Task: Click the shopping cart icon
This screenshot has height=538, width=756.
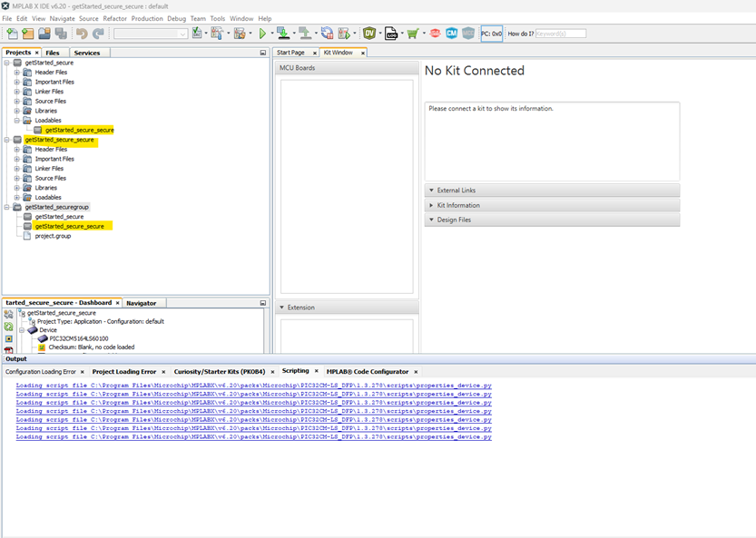Action: coord(413,34)
